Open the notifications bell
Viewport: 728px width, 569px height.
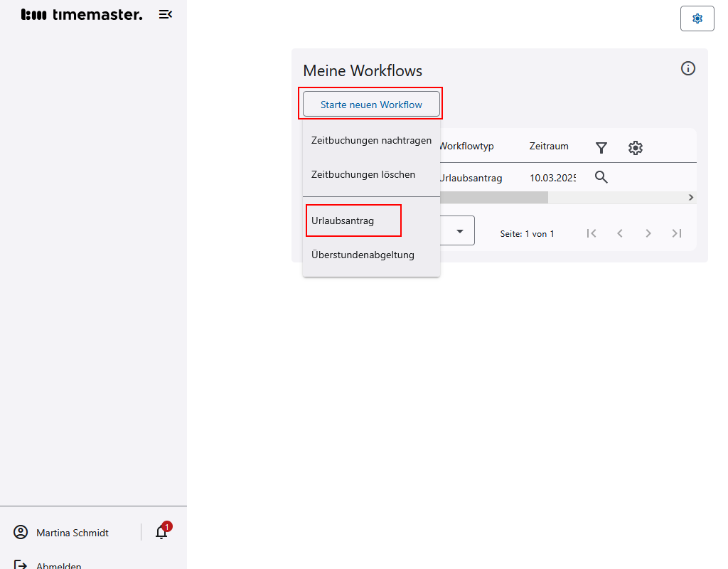161,532
